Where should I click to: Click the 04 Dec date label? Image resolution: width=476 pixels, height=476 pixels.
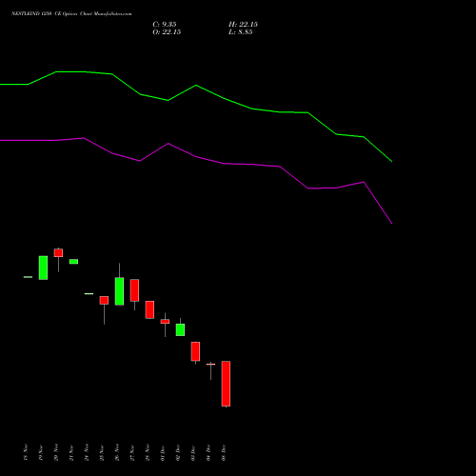point(208,452)
